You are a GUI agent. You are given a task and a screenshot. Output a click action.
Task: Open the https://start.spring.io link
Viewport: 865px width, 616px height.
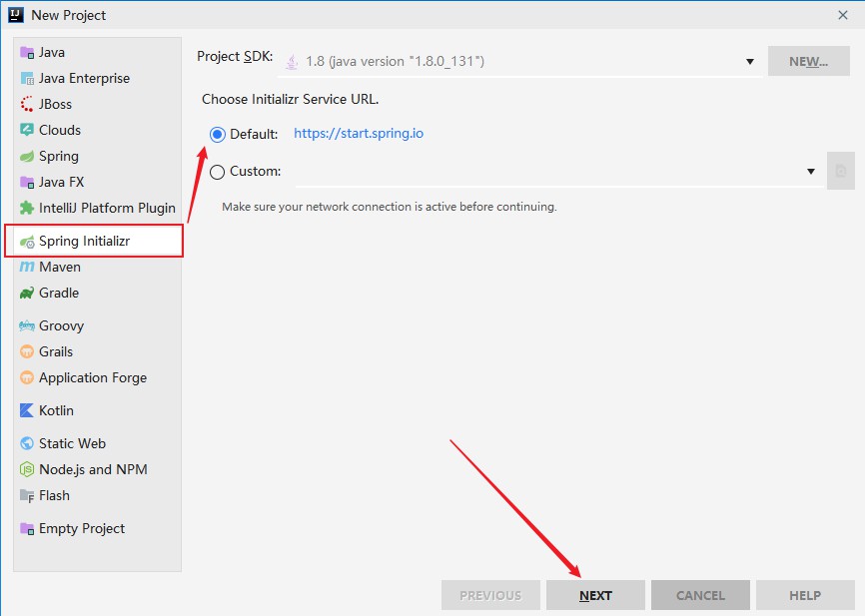[x=359, y=134]
